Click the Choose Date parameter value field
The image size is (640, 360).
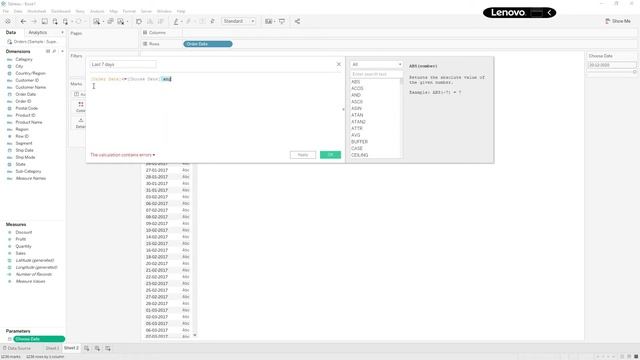(x=611, y=65)
